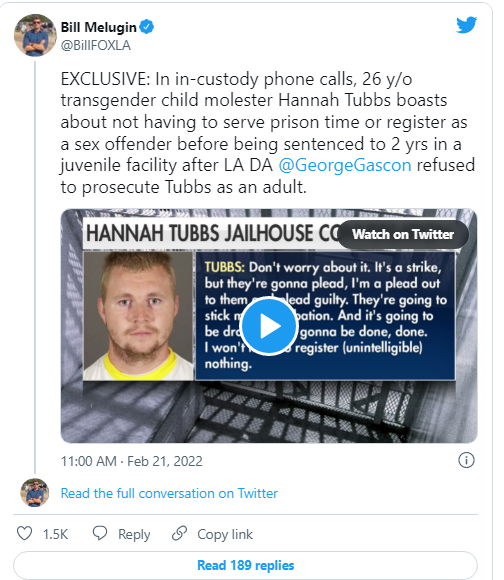Click the Reply text label
The image size is (504, 580).
134,535
